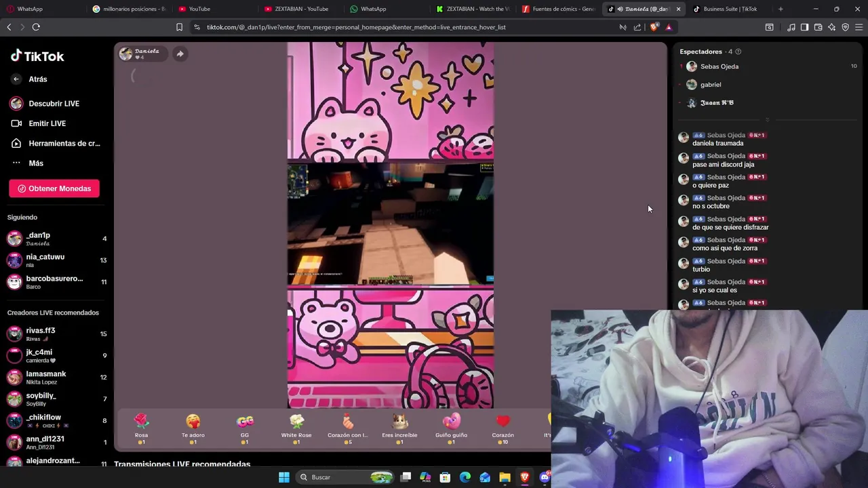Viewport: 868px width, 488px height.
Task: Open Leo AI sparkle icon
Action: 832,27
